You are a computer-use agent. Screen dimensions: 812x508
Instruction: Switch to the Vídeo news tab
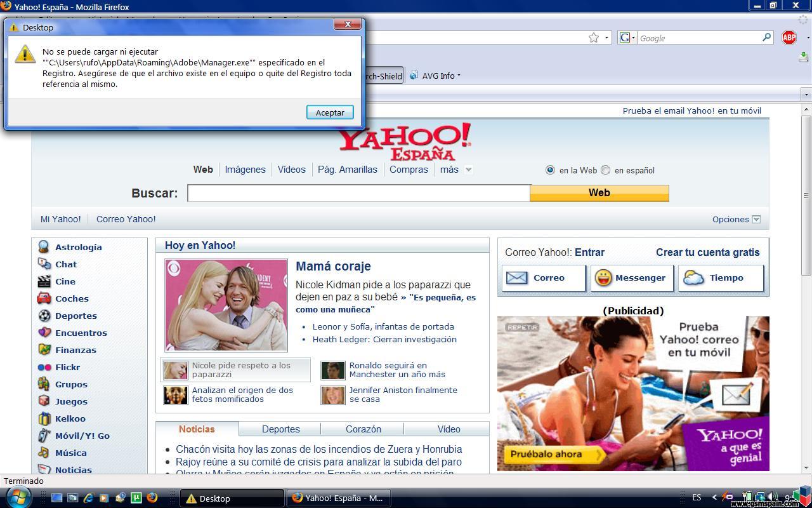pyautogui.click(x=449, y=429)
